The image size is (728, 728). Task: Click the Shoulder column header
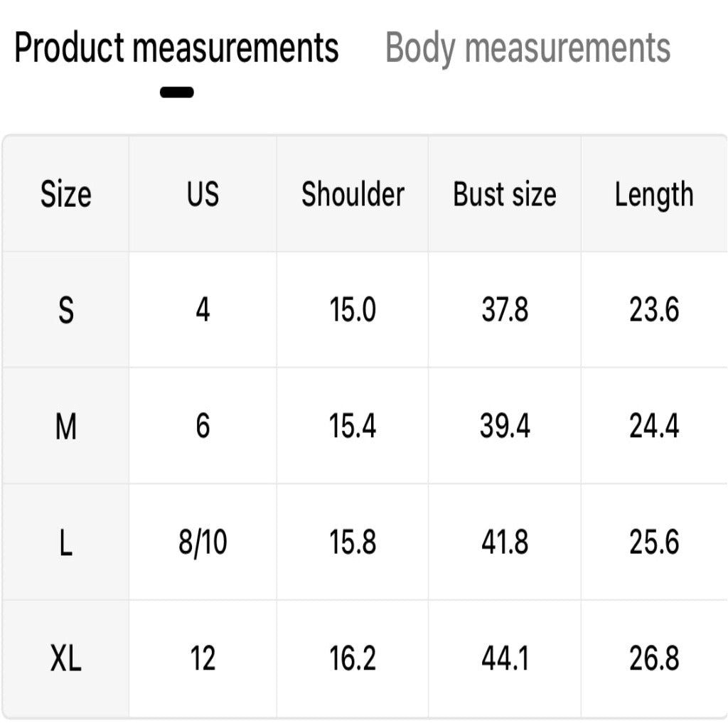click(x=353, y=194)
